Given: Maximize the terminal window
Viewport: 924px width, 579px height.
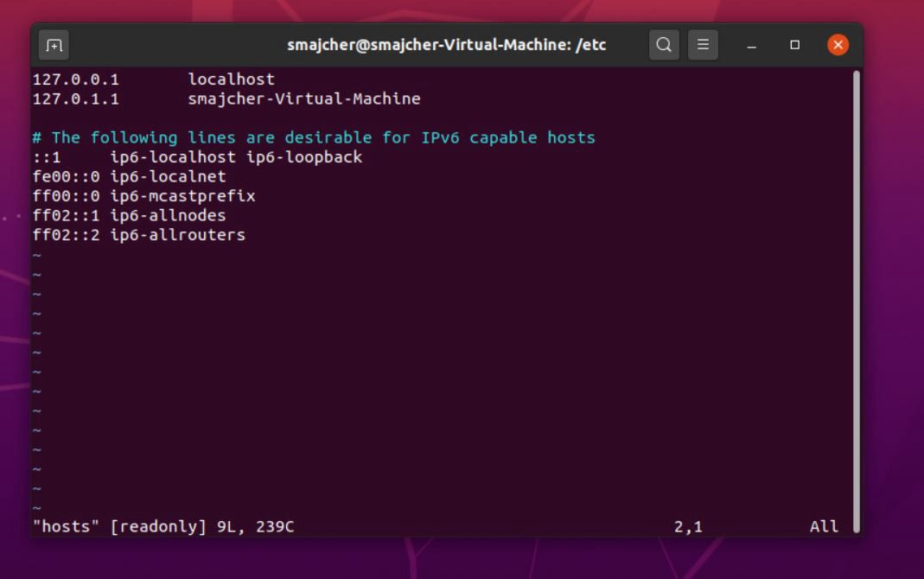Looking at the screenshot, I should coord(795,45).
